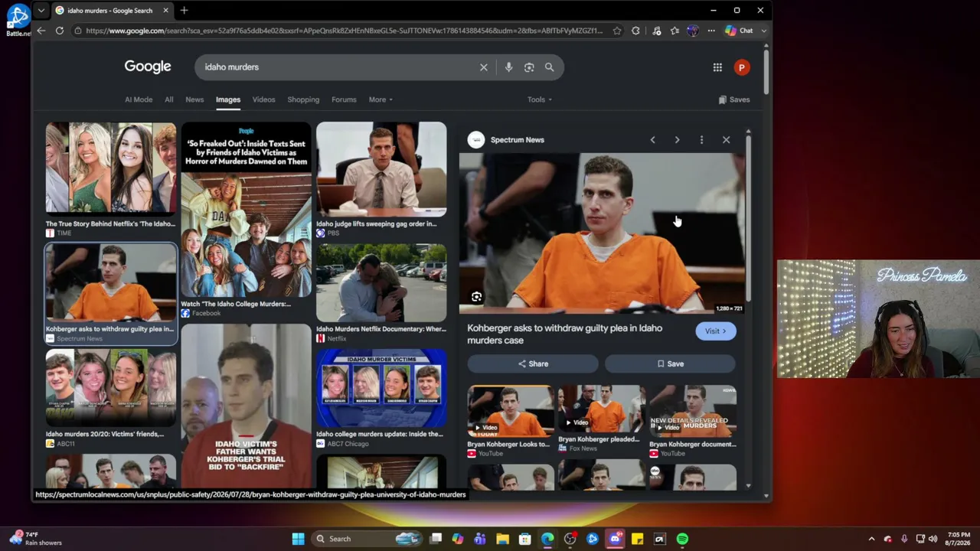Open File Explorer from the taskbar
The image size is (980, 551).
[x=502, y=539]
